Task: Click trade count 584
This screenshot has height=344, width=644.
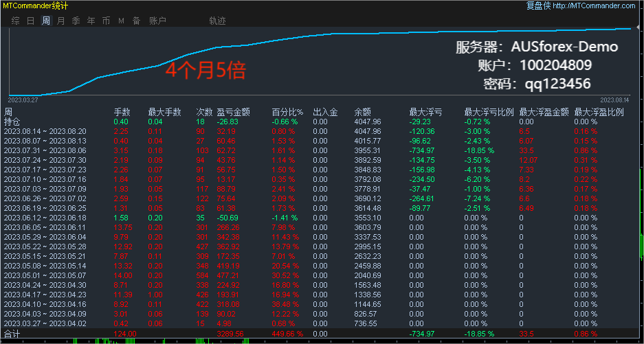Action: point(202,275)
